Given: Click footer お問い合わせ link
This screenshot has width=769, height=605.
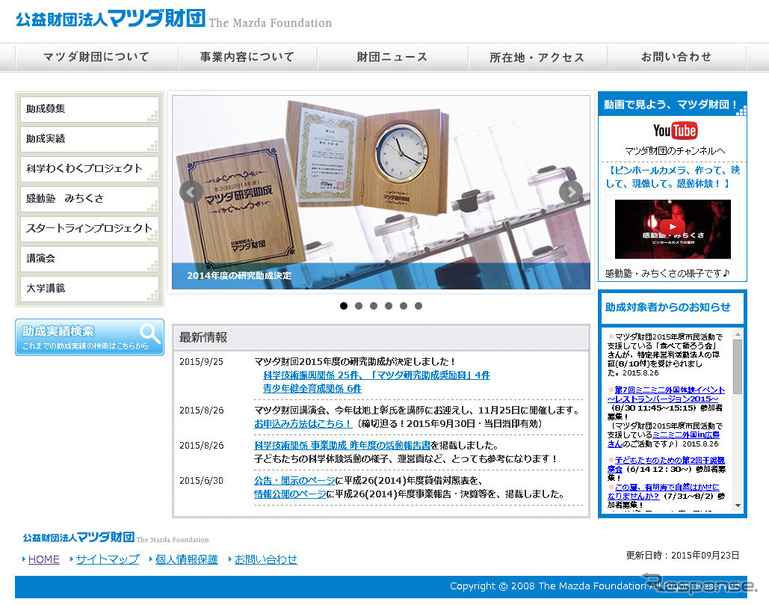Looking at the screenshot, I should 265,559.
